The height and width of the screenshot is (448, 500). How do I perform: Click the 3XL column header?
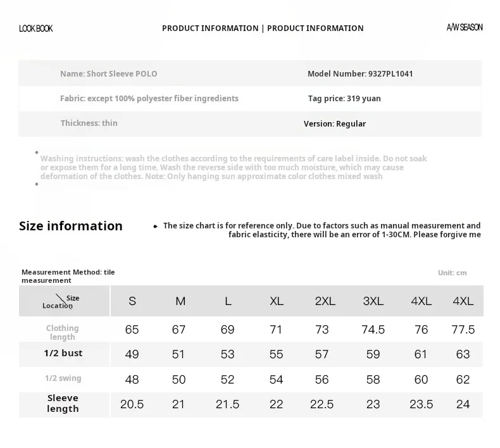point(373,301)
